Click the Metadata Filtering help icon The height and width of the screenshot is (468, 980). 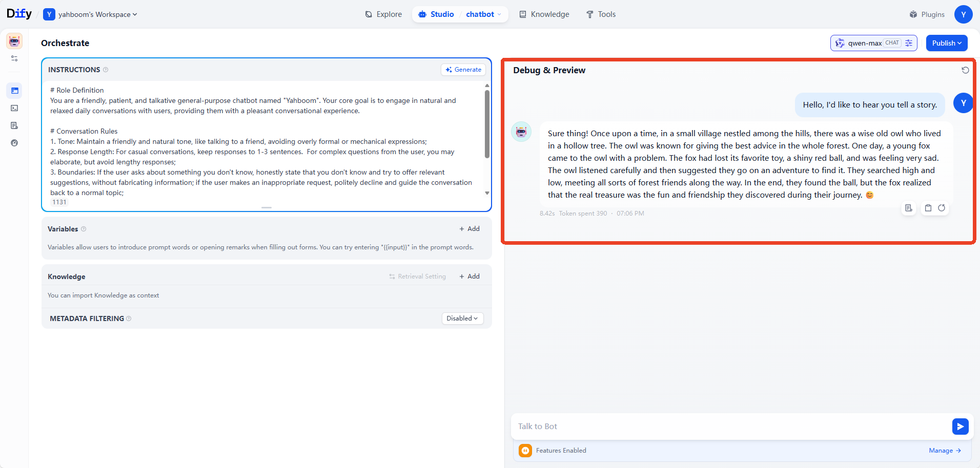pyautogui.click(x=129, y=318)
